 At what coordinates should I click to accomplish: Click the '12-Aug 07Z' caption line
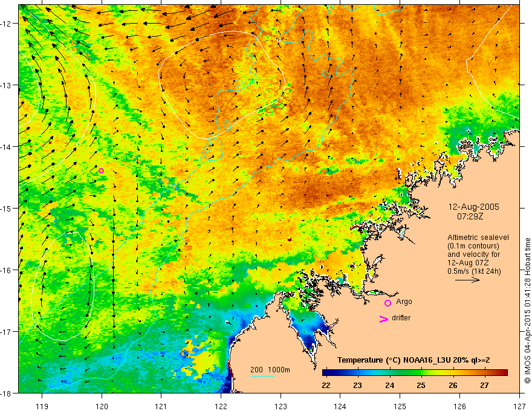click(x=469, y=263)
